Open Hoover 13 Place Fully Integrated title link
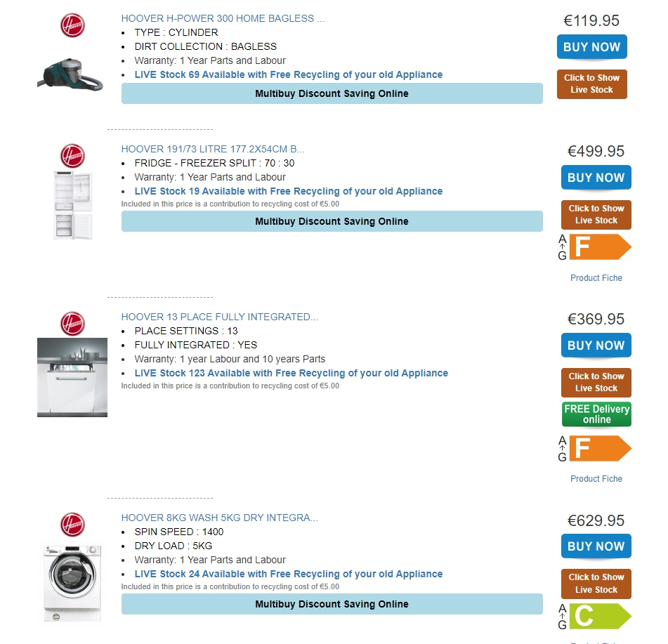The height and width of the screenshot is (644, 668). click(219, 317)
